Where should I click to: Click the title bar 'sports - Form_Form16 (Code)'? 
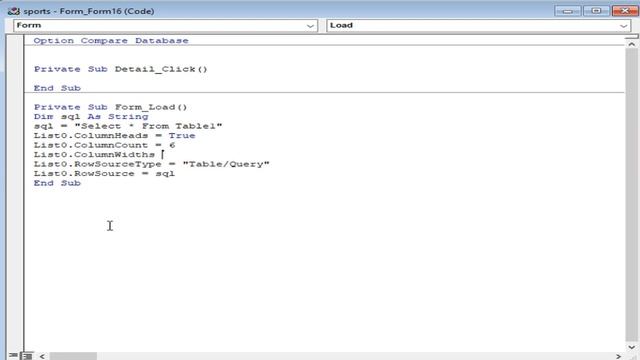(89, 11)
